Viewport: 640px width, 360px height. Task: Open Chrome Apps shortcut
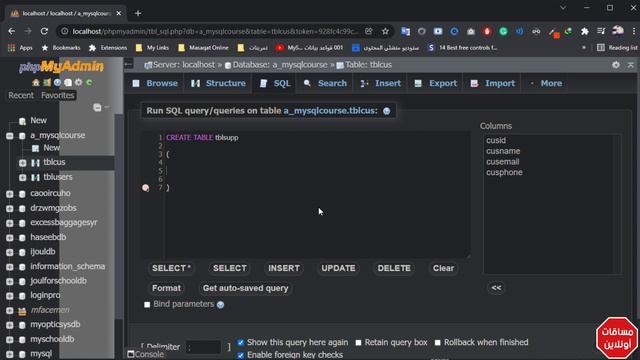pyautogui.click(x=20, y=48)
